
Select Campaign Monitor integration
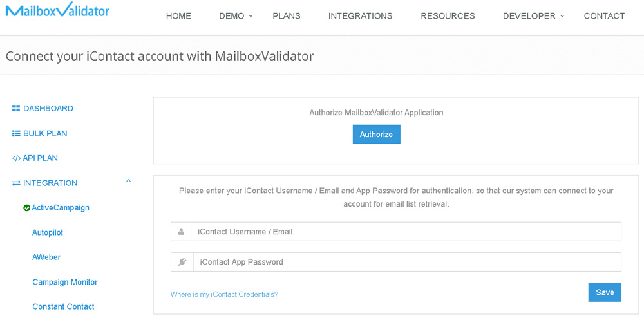coord(65,283)
